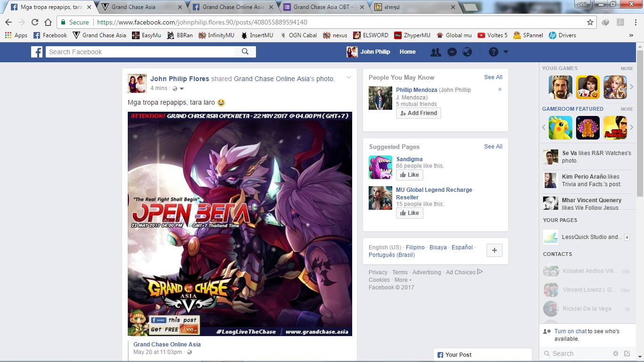Image resolution: width=644 pixels, height=362 pixels.
Task: Open the Drivers bookmark with HP icon
Action: [x=562, y=35]
